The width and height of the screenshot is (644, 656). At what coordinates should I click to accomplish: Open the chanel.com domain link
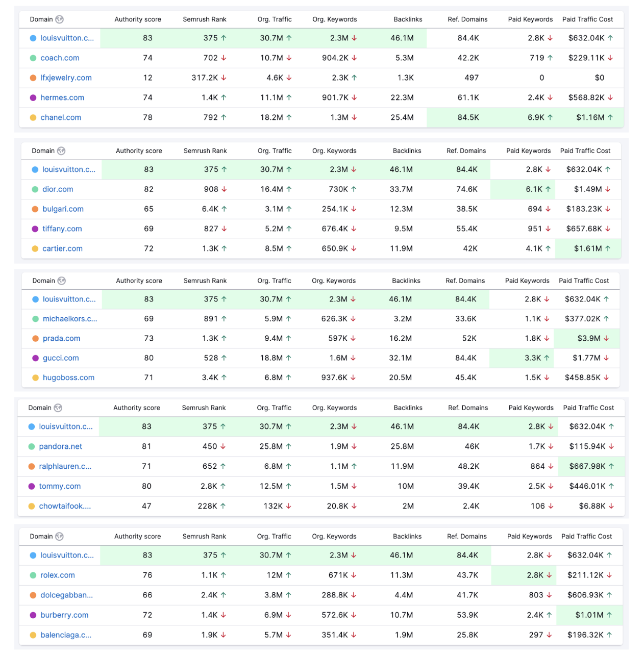tap(61, 118)
